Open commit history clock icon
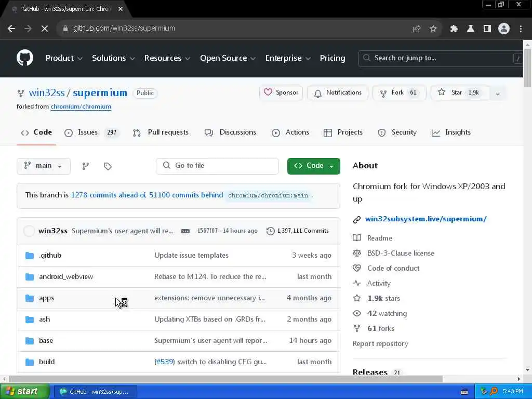The image size is (532, 399). coord(270,231)
